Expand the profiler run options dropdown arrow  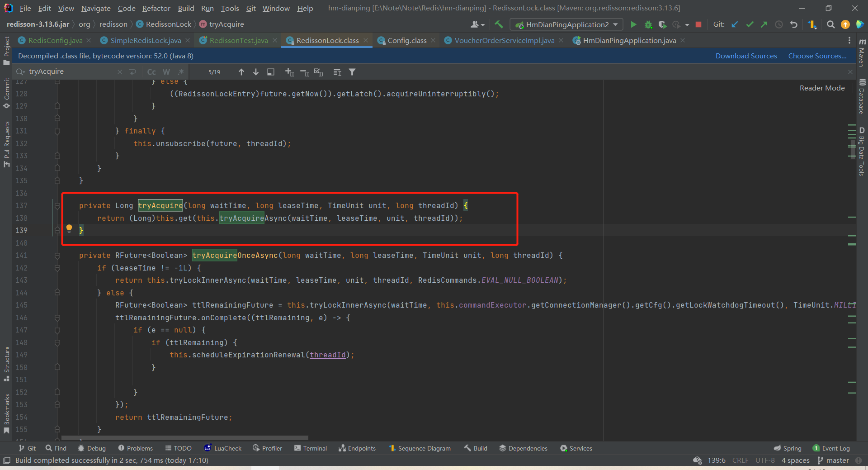687,25
